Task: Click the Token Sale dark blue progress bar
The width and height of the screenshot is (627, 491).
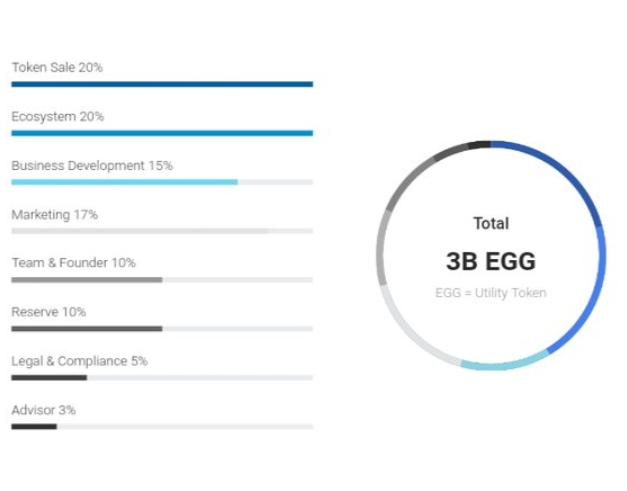Action: (162, 84)
